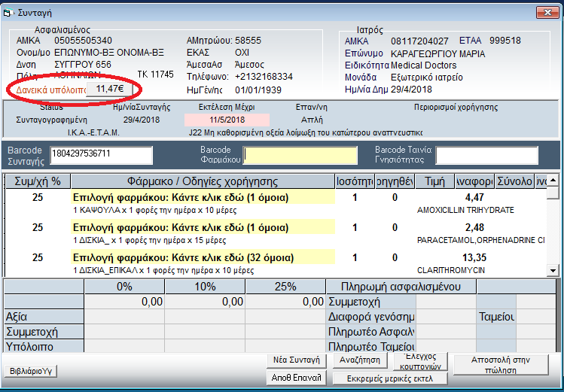Click the price 4,47 in the first row

click(474, 197)
